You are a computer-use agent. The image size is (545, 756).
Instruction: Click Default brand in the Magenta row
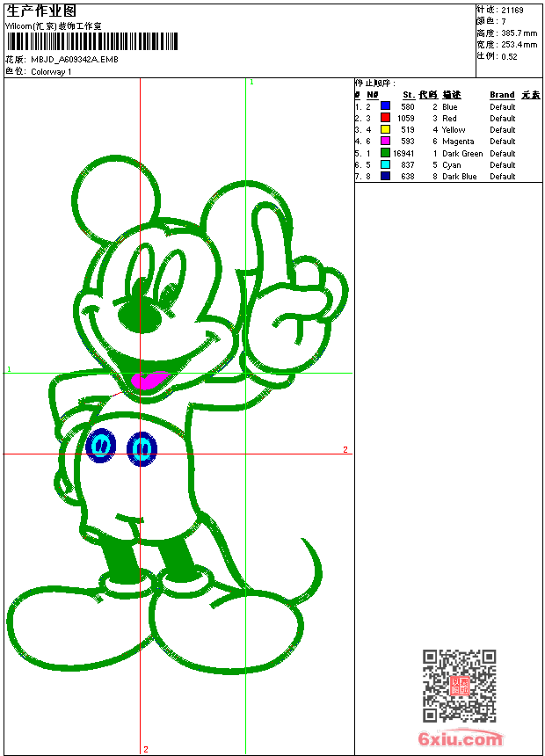click(x=502, y=142)
